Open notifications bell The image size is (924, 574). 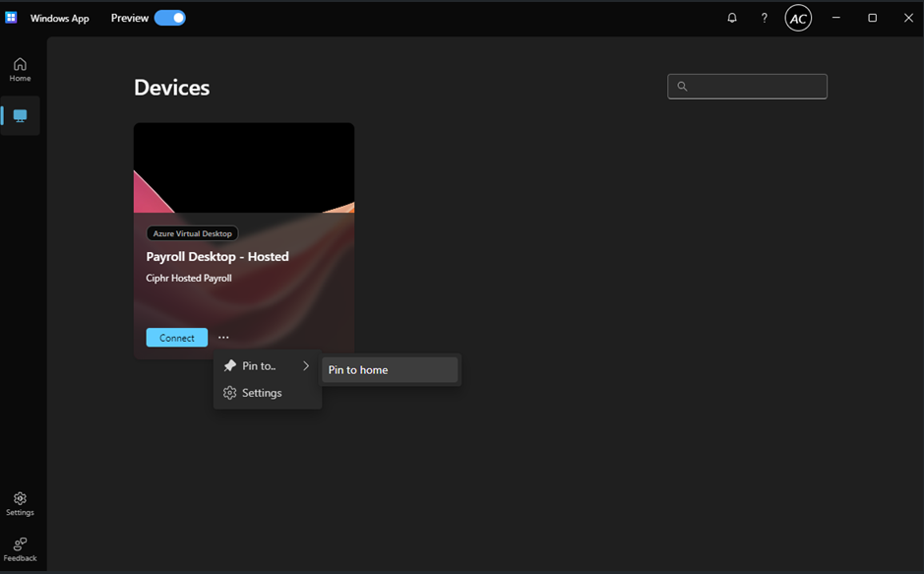732,18
